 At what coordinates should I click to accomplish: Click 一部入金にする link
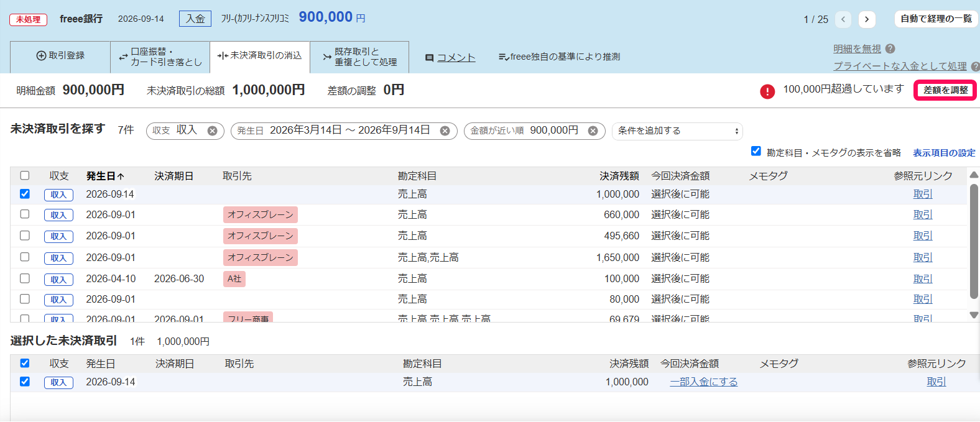pyautogui.click(x=704, y=382)
